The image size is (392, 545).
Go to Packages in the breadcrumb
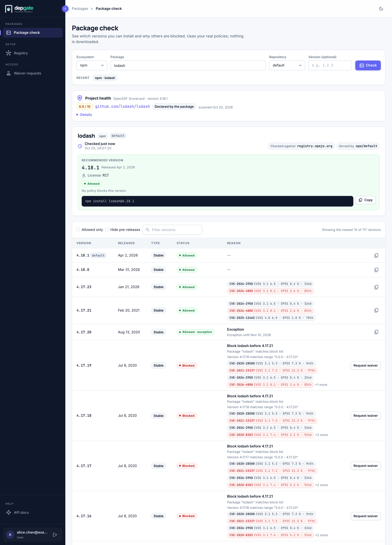coord(80,9)
